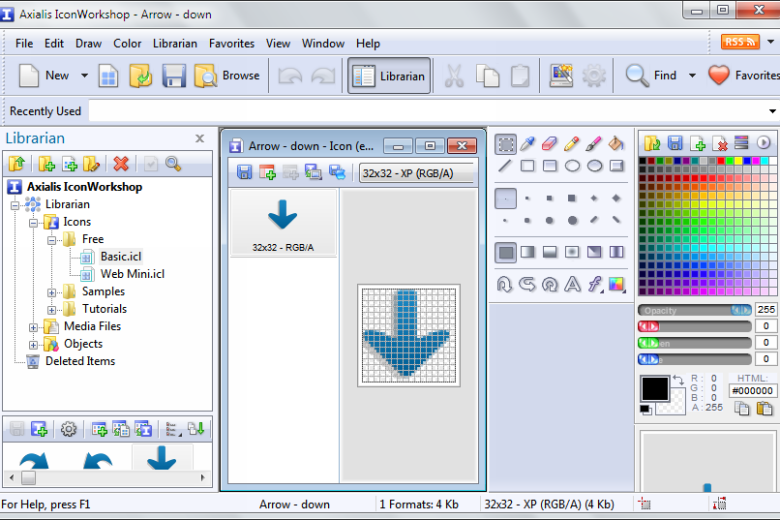Click the New button

tap(44, 76)
